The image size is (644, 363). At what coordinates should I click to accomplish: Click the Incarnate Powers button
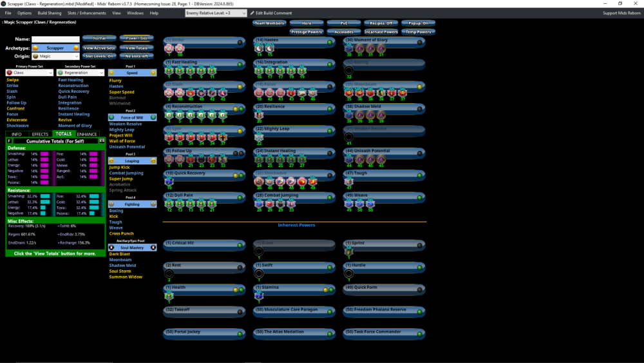381,32
